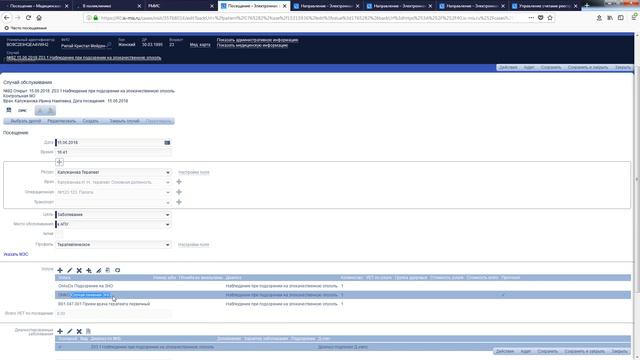Open the Firefox Library icon

pos(610,18)
